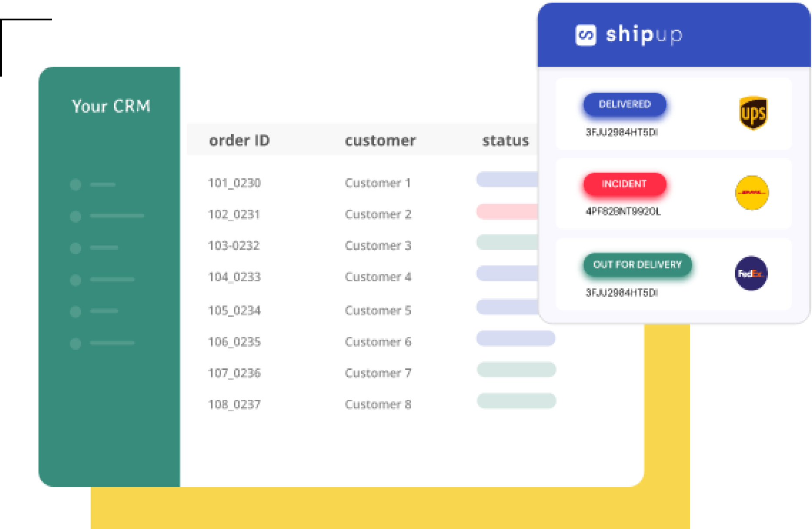Click the red Incident status badge
Viewport: 812px width, 529px height.
tap(624, 184)
